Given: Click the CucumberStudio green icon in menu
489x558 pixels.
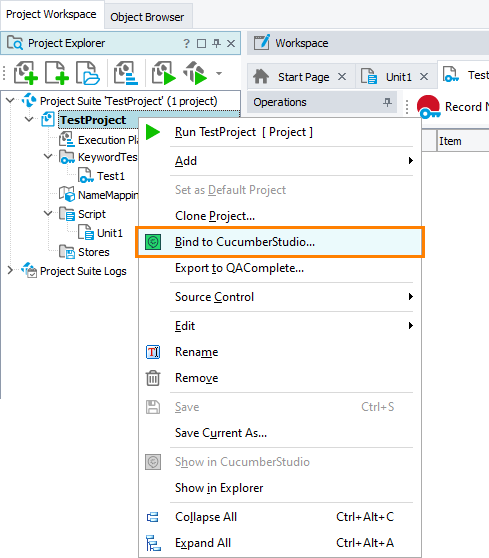Looking at the screenshot, I should coord(153,242).
